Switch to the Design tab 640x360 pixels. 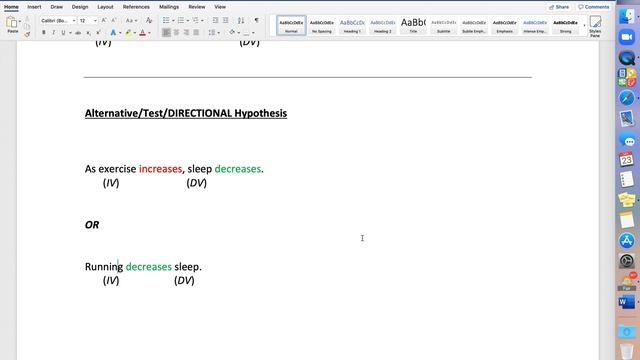(x=80, y=7)
